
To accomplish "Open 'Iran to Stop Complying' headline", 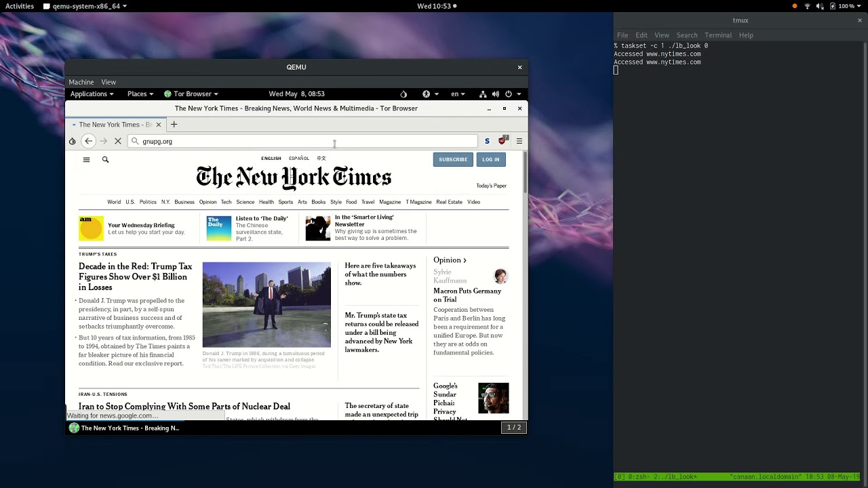I will (184, 406).
